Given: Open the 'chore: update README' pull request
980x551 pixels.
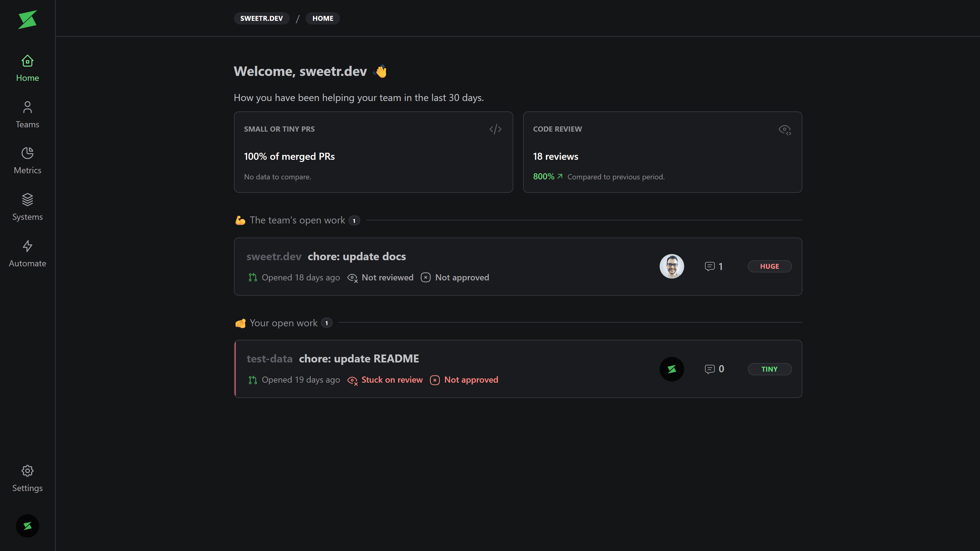Looking at the screenshot, I should pos(359,359).
